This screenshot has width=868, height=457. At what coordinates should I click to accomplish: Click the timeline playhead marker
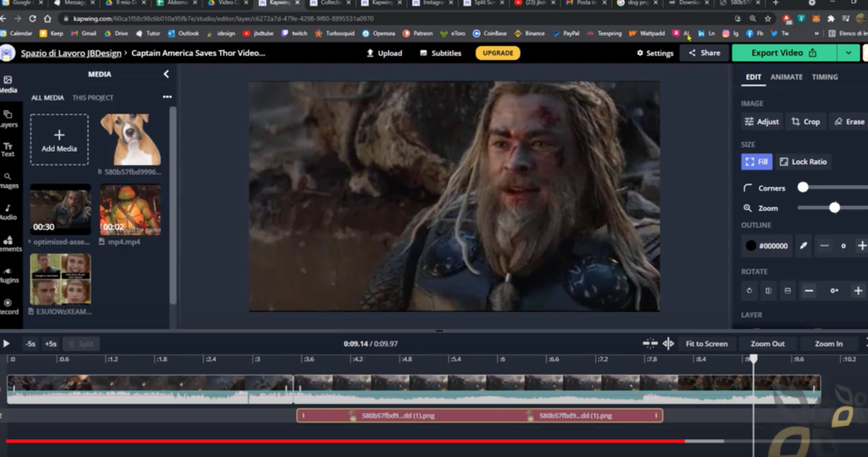tap(753, 359)
